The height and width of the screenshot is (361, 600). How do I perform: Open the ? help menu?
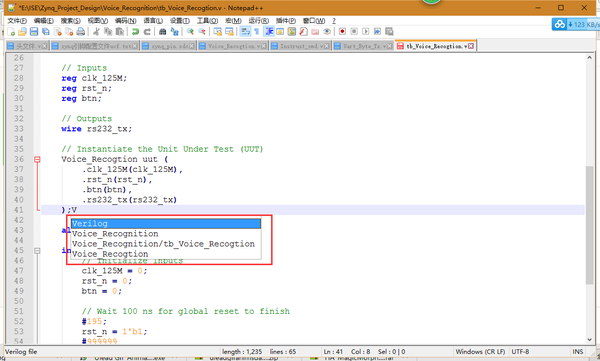click(x=334, y=21)
